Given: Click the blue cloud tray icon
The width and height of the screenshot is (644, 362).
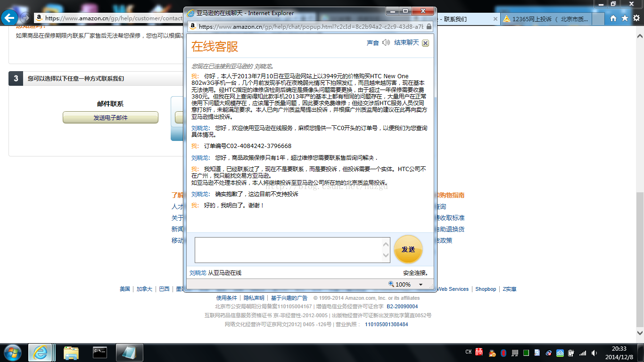Looking at the screenshot, I should click(560, 353).
